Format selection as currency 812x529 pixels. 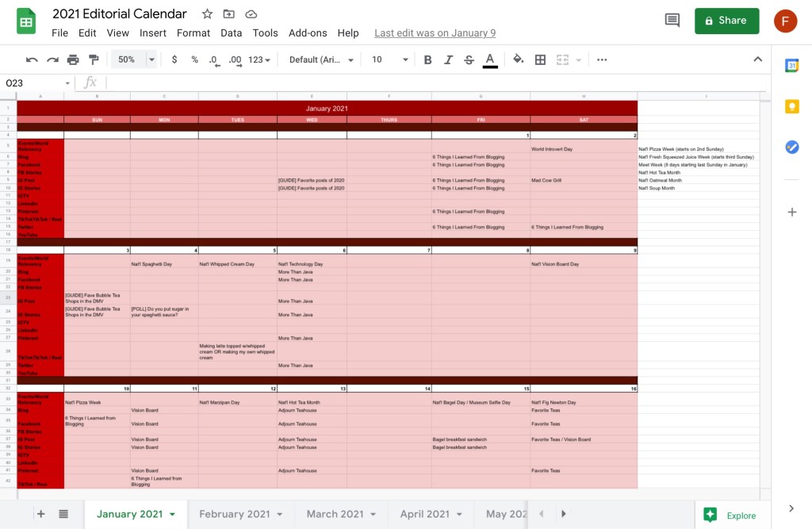coord(174,59)
